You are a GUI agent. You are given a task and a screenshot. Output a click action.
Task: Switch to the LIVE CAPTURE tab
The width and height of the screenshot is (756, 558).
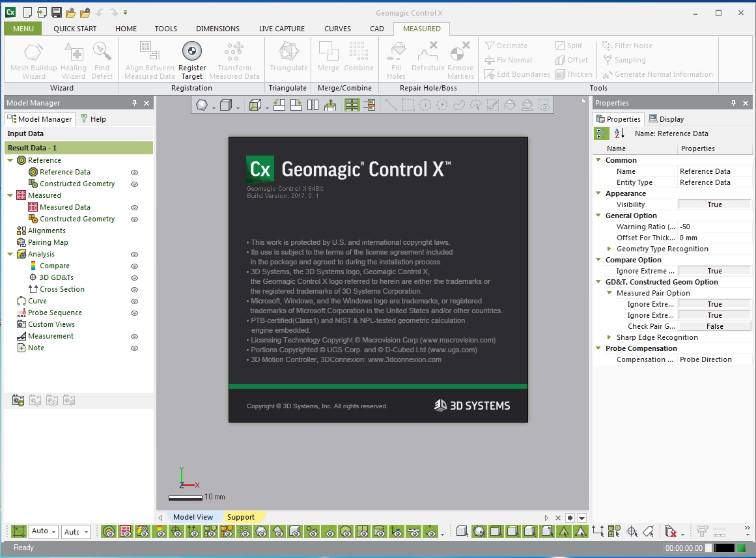click(281, 29)
